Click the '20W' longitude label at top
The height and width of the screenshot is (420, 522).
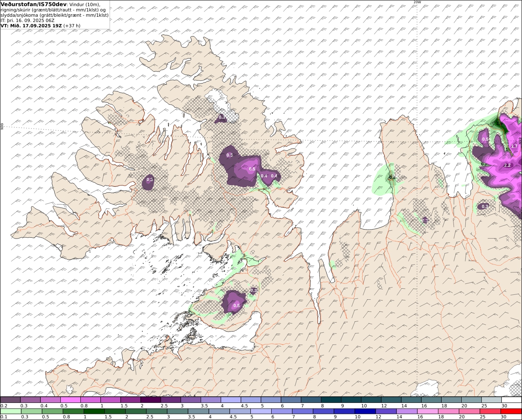pyautogui.click(x=417, y=2)
